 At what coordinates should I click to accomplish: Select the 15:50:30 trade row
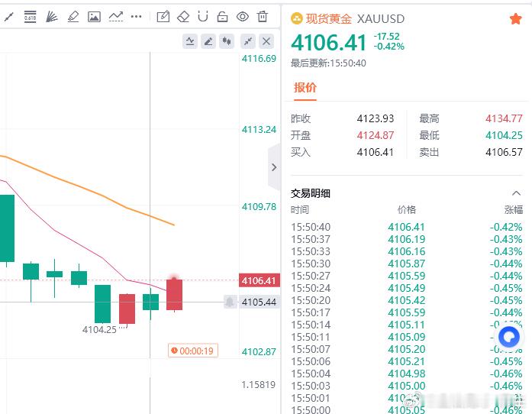(x=407, y=264)
